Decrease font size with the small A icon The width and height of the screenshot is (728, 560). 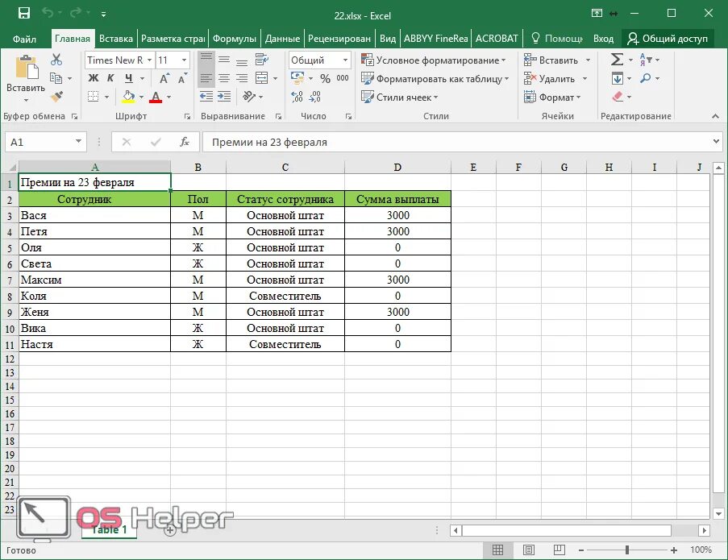coord(183,78)
